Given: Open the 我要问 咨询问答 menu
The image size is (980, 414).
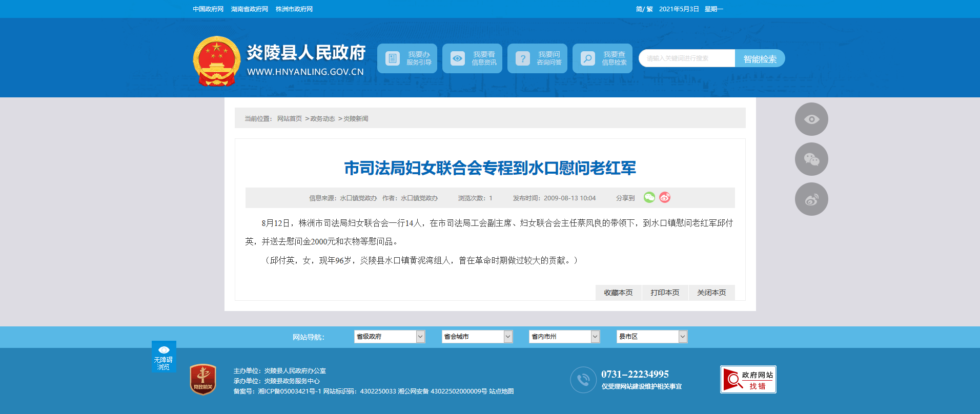Looking at the screenshot, I should click(x=537, y=58).
